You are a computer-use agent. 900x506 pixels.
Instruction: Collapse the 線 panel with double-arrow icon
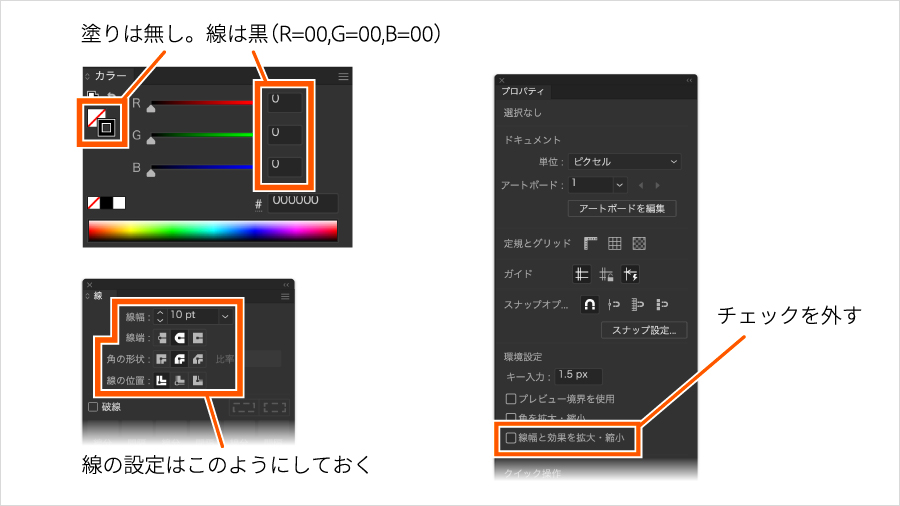click(286, 285)
